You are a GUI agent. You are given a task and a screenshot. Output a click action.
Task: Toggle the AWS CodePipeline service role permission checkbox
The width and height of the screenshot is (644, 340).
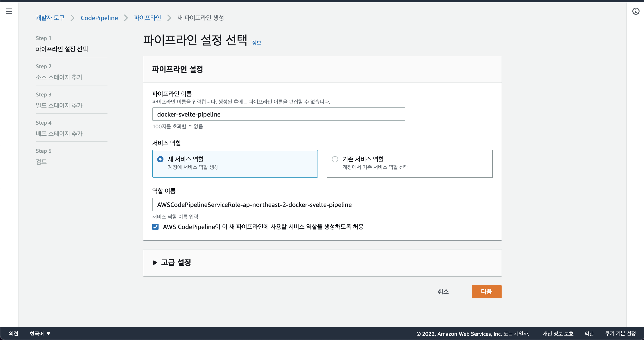tap(155, 227)
